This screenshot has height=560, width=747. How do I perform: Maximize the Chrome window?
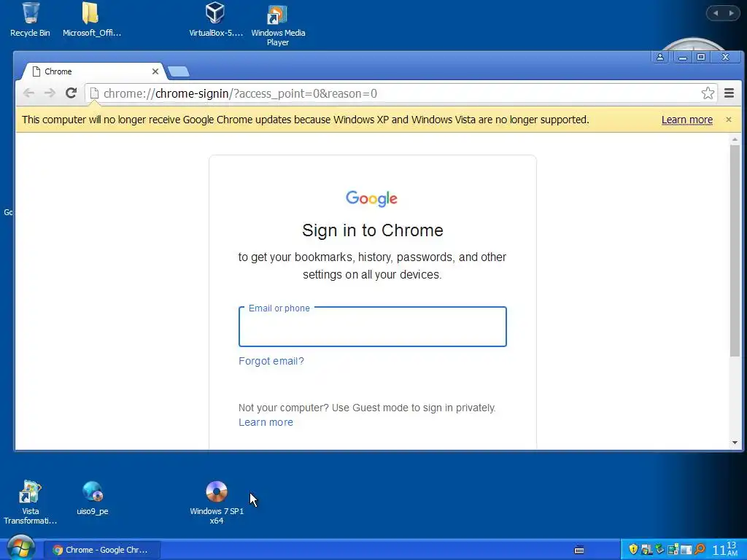click(x=701, y=57)
